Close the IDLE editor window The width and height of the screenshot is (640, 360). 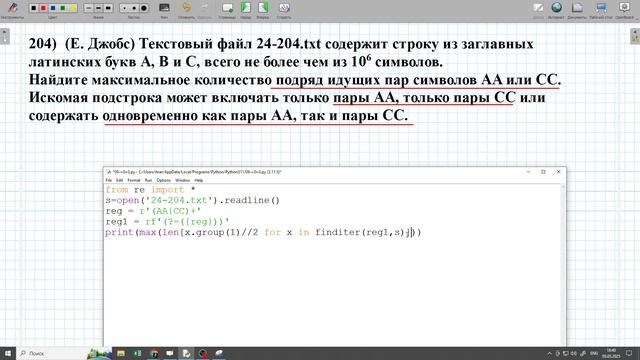(558, 172)
